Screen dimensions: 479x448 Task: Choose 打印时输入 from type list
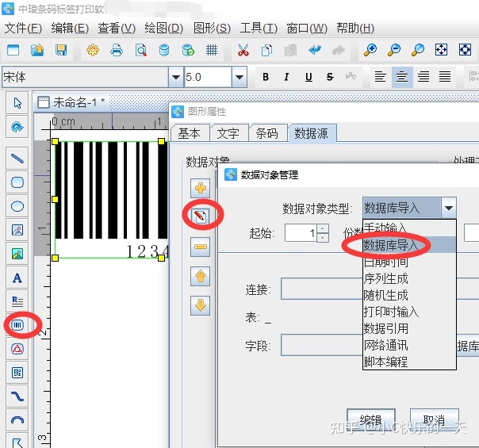409,312
